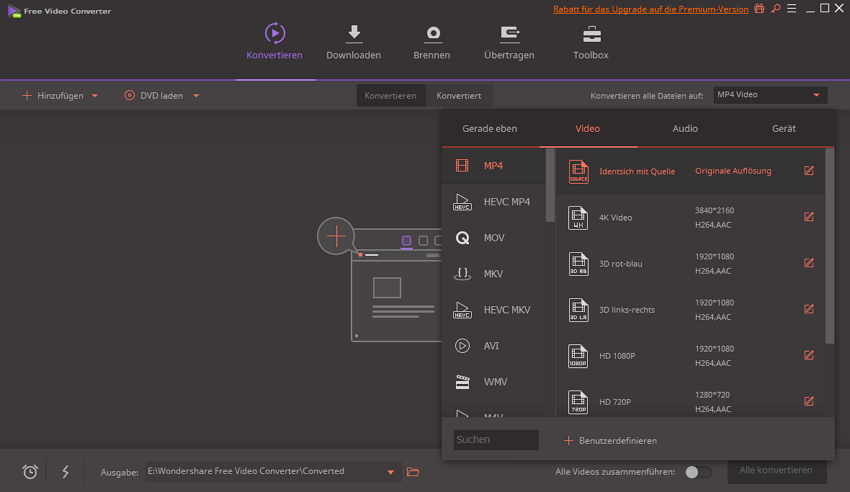Click Benutzerdefinieren to create custom preset
The image size is (850, 492).
(x=610, y=441)
